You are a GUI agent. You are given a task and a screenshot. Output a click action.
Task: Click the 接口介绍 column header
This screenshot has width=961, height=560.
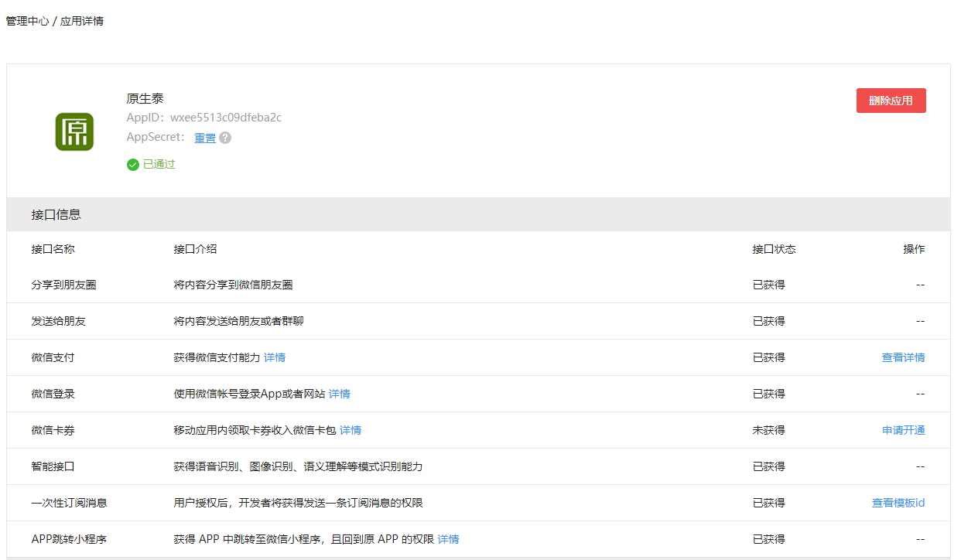coord(195,249)
